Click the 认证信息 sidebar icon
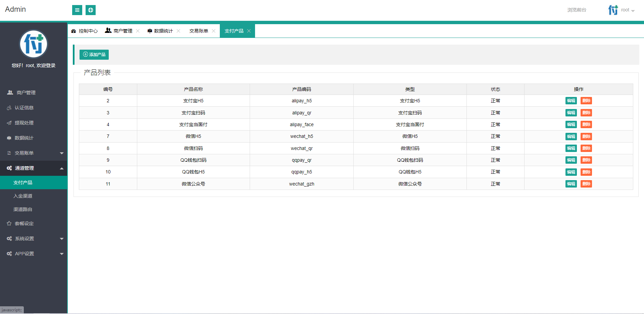 (9, 107)
